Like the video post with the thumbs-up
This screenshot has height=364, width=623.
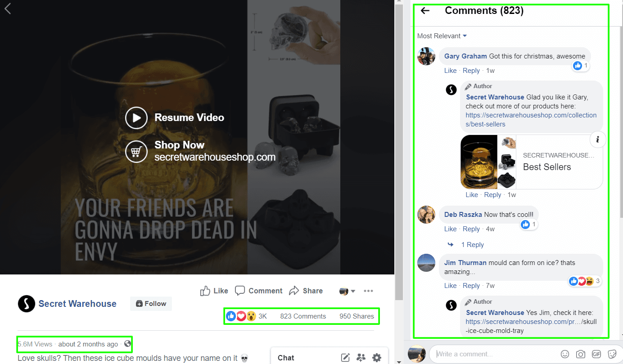[x=214, y=291]
